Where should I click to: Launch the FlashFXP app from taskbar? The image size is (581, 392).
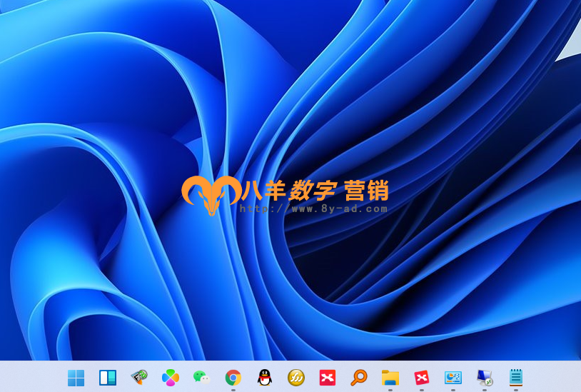[x=139, y=378]
